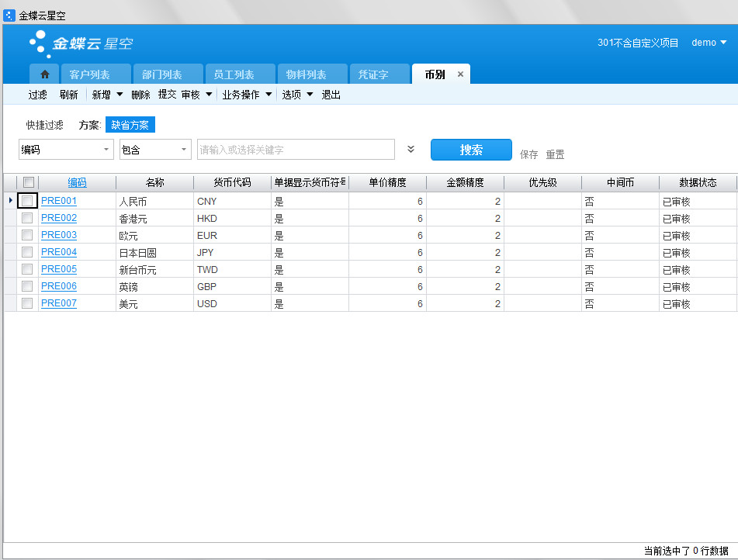Open the 审核 dropdown arrow
Screen dimensions: 738x560
click(209, 95)
